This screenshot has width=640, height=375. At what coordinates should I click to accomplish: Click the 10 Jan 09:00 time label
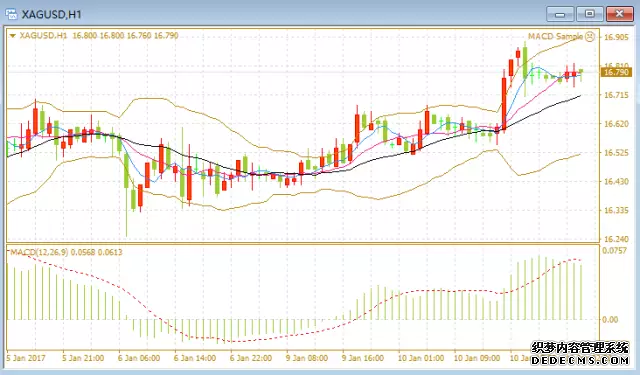[x=477, y=358]
